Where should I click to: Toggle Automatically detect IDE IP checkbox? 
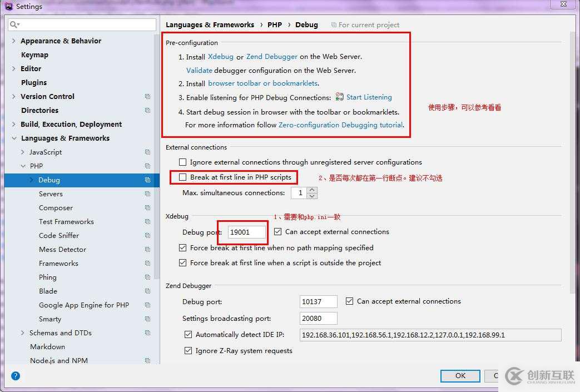click(188, 334)
